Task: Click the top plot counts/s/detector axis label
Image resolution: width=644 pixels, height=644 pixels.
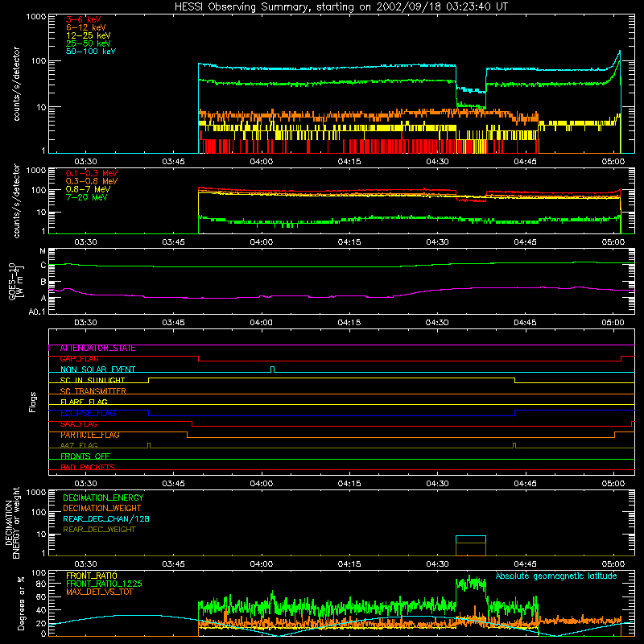Action: click(x=16, y=84)
